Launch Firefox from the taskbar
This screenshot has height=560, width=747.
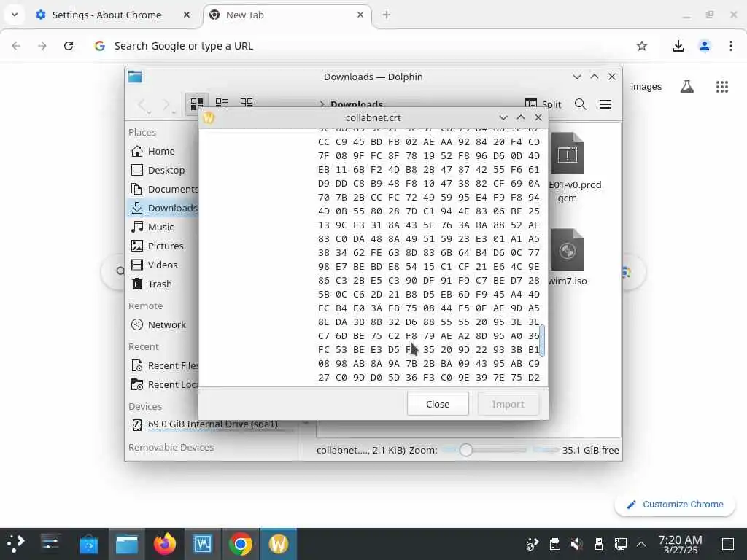point(165,544)
